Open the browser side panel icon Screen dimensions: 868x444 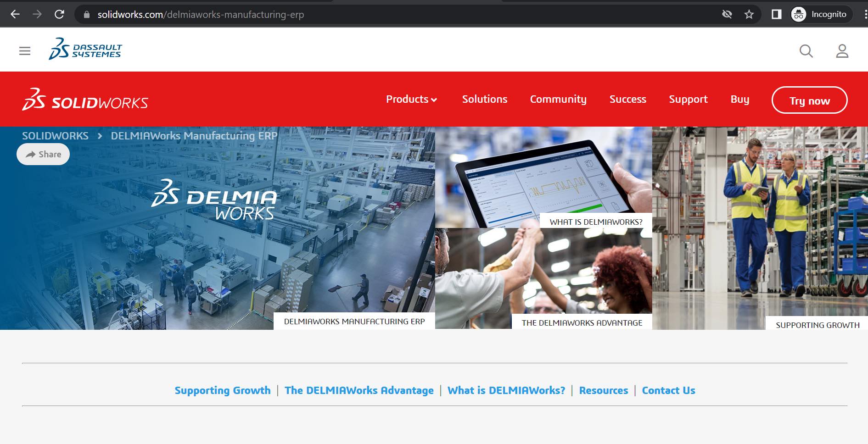pyautogui.click(x=776, y=14)
